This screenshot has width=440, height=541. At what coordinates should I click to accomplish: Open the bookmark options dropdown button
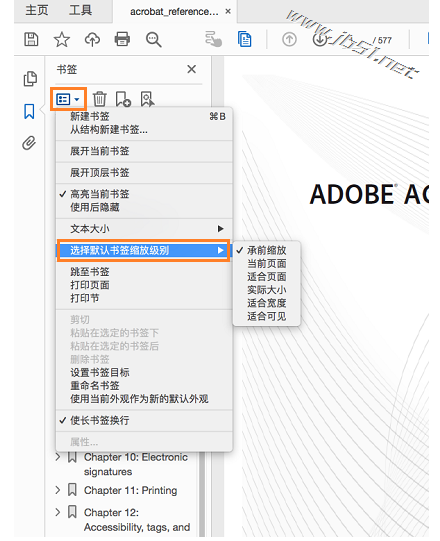pos(68,99)
